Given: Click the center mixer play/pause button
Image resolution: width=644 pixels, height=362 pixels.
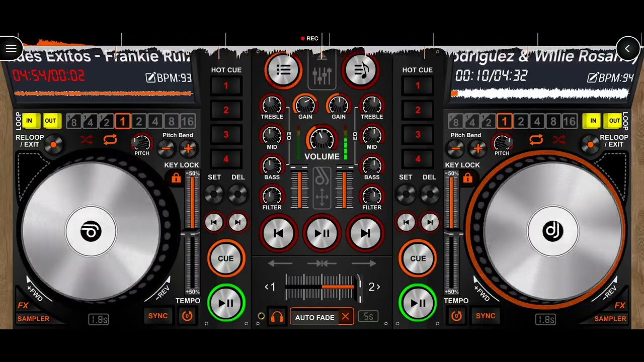Looking at the screenshot, I should [322, 233].
